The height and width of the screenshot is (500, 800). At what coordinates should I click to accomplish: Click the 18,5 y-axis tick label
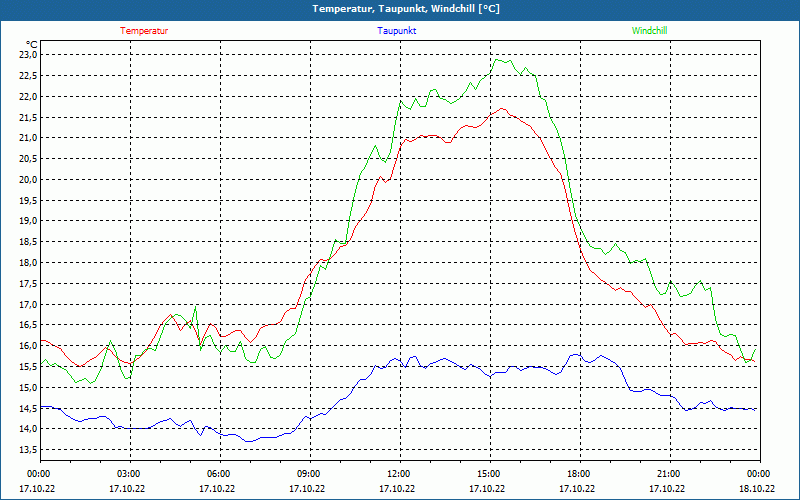27,242
